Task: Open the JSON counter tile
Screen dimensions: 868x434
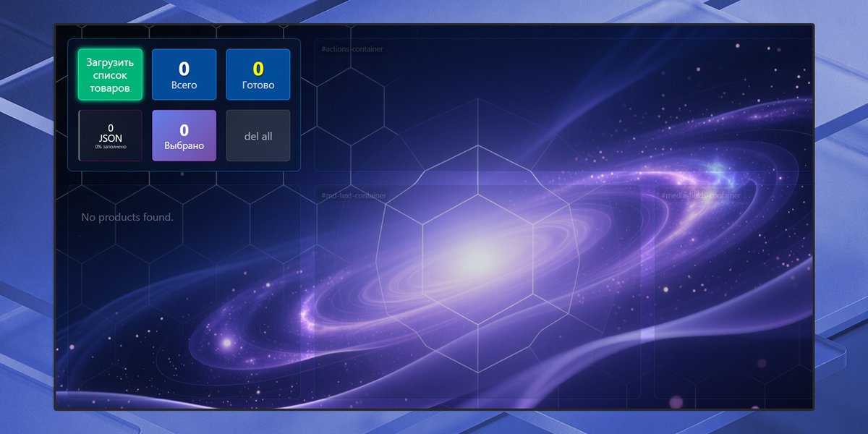Action: pyautogui.click(x=110, y=135)
